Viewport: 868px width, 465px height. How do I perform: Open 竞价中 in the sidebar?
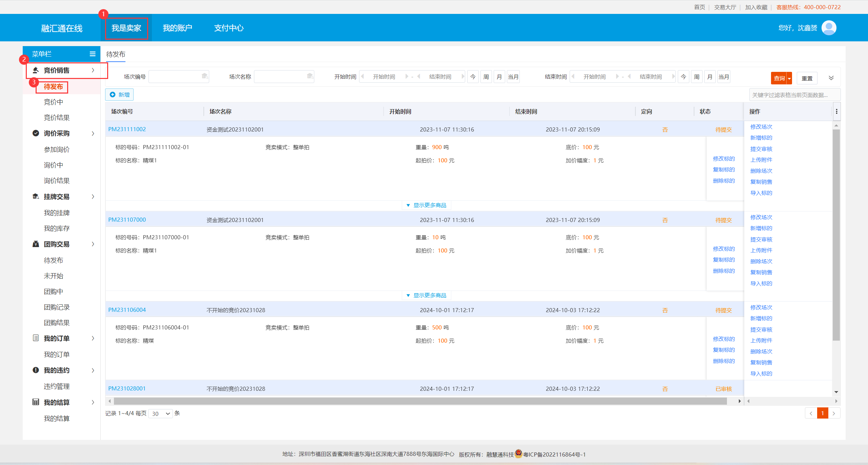pyautogui.click(x=53, y=102)
